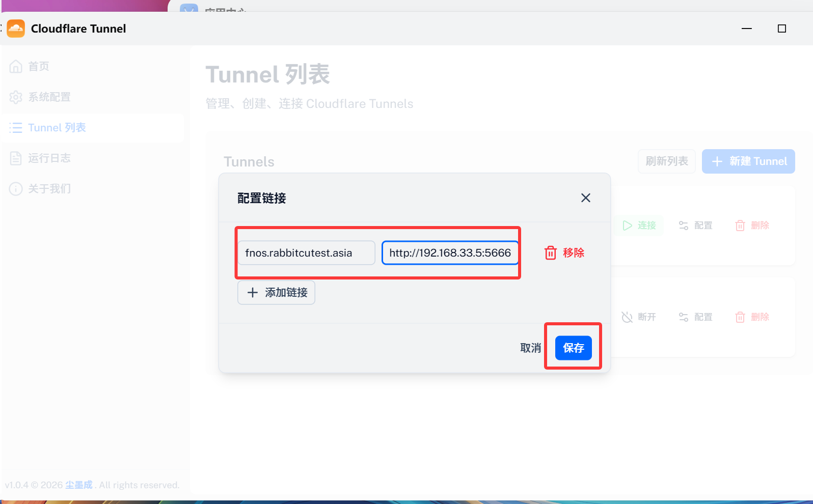Viewport: 813px width, 504px height.
Task: Click the red trash icon next to 移除
Action: pos(550,253)
